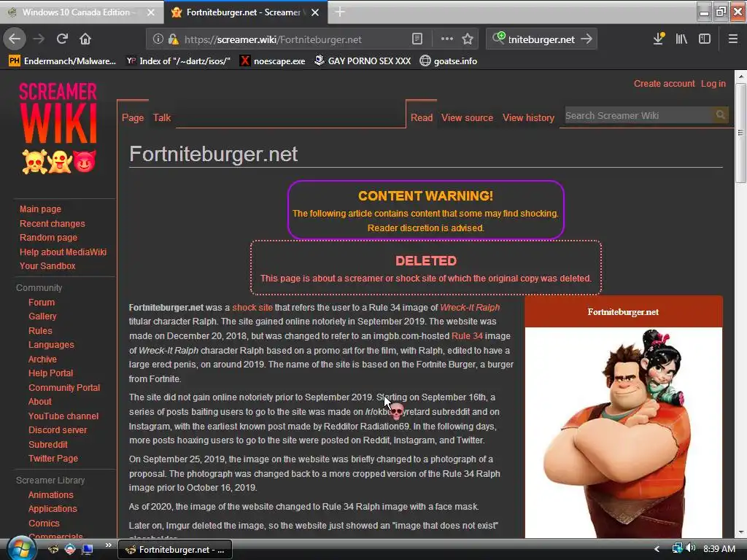Image resolution: width=747 pixels, height=560 pixels.
Task: Open the Talk tab
Action: tap(162, 117)
